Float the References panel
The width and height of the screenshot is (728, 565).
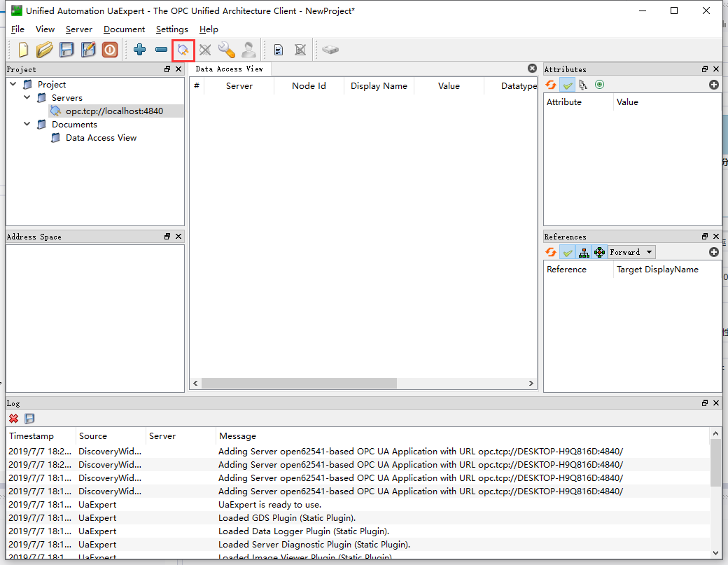[705, 237]
